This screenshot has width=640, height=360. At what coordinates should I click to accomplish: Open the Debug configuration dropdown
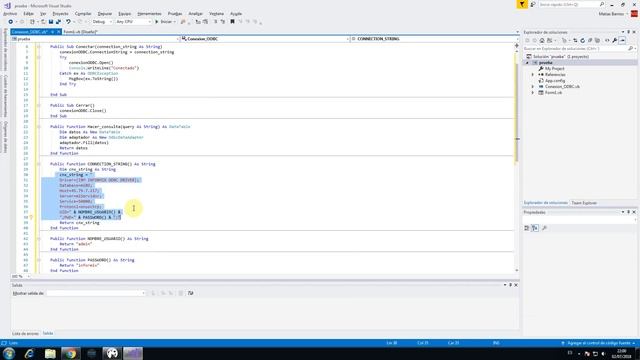[x=102, y=22]
